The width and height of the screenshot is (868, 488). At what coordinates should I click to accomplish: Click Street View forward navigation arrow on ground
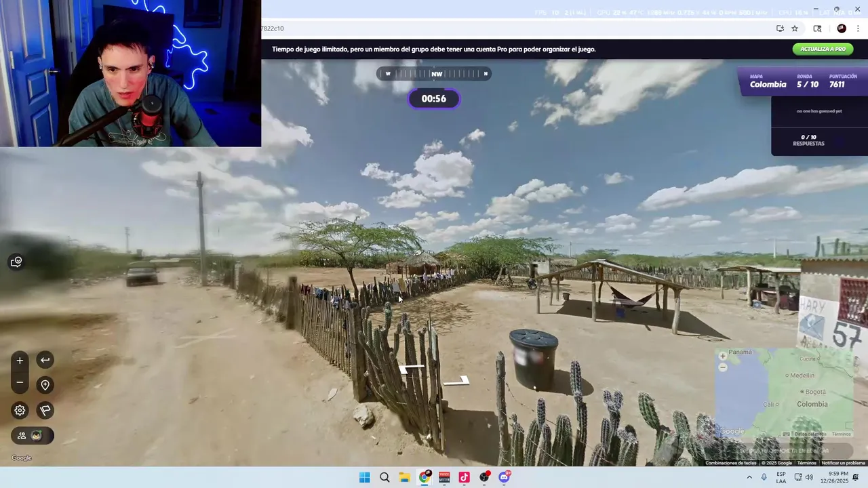412,369
